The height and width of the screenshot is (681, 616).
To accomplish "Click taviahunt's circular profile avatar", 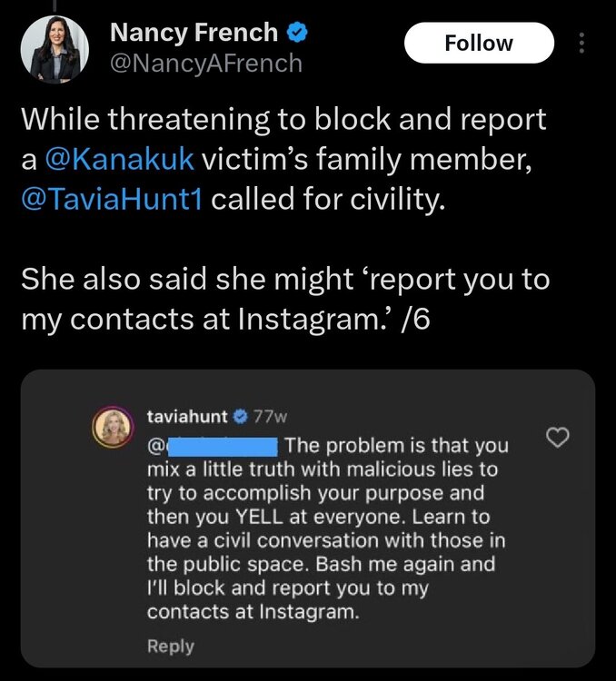I will pos(115,426).
